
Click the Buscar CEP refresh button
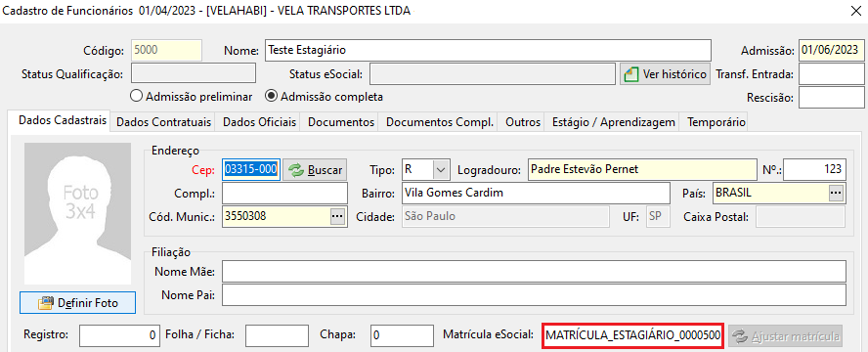pos(315,170)
